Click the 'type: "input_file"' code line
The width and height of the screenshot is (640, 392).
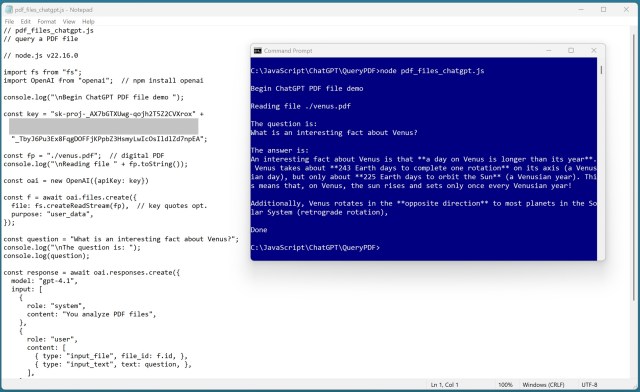[111, 356]
